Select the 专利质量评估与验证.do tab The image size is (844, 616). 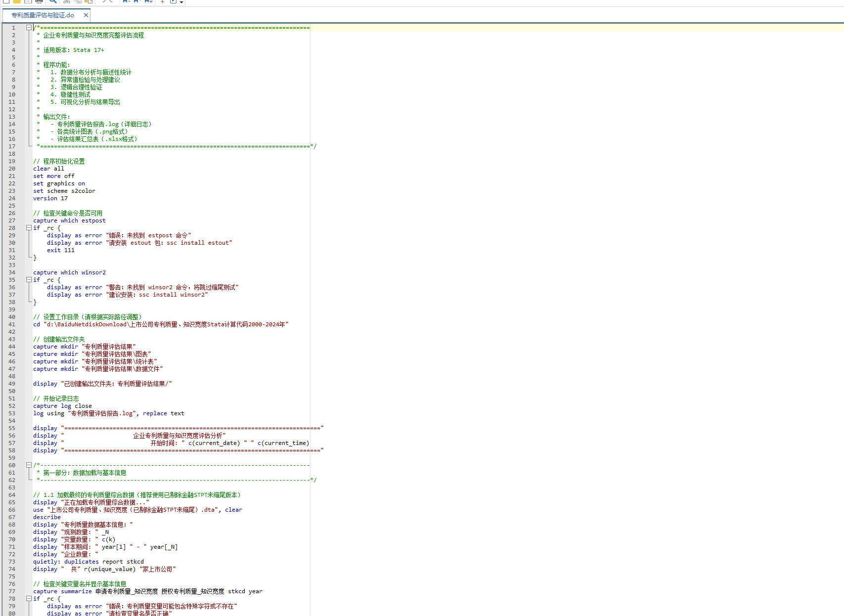[x=43, y=15]
